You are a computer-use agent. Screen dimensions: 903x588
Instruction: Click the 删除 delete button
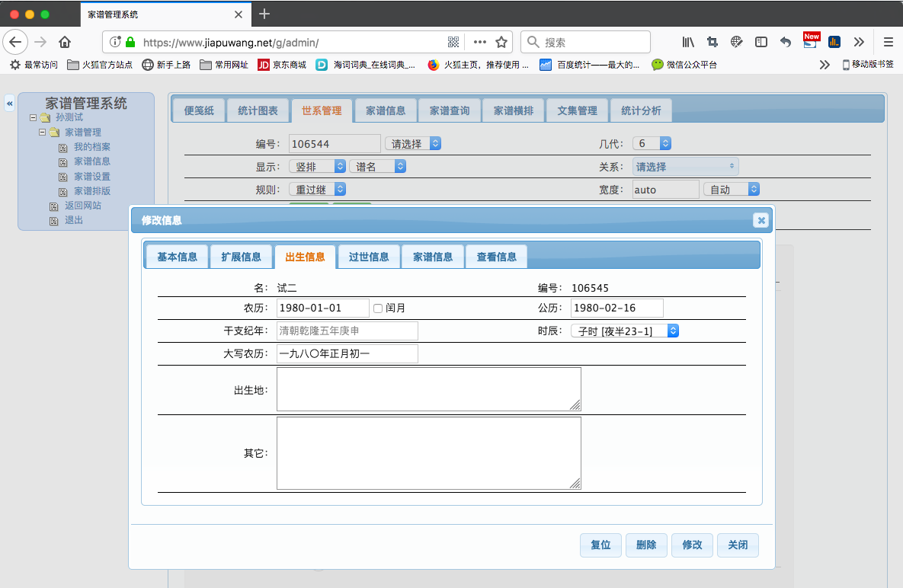coord(646,545)
